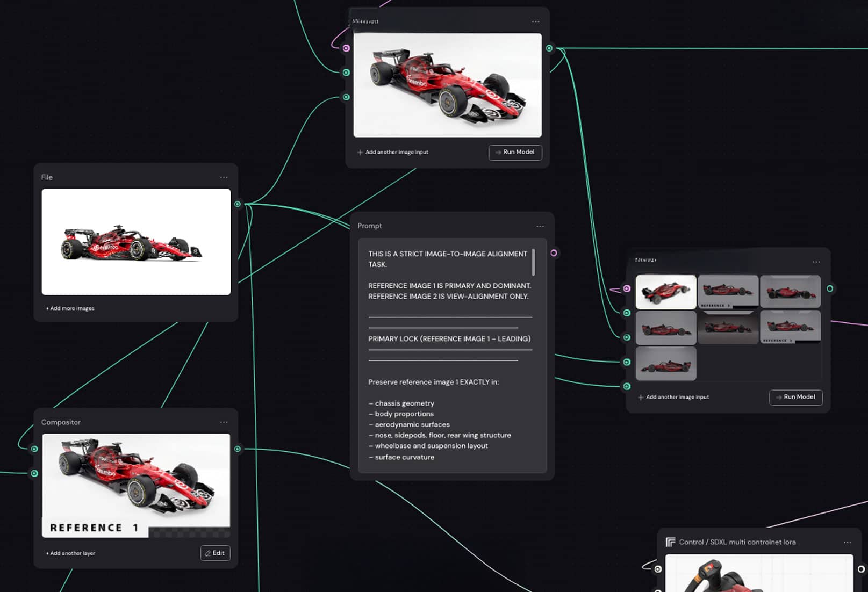The image size is (868, 592).
Task: Click pink input port on the thumbnail grid node
Action: [x=627, y=289]
